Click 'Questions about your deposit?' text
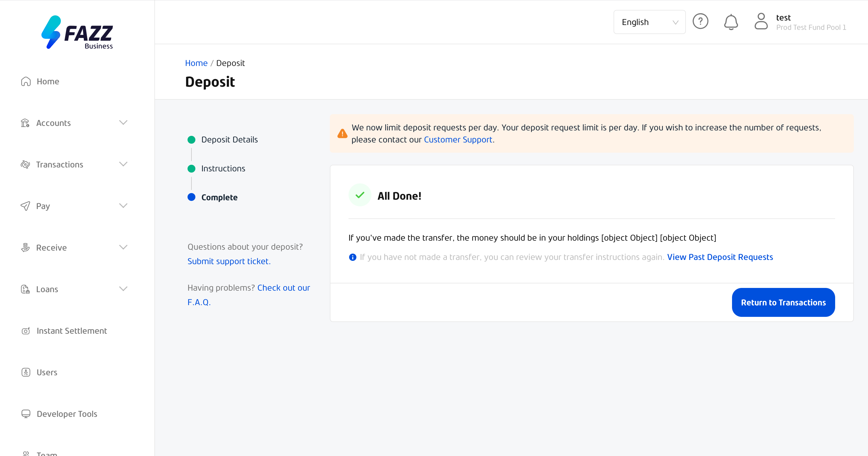Image resolution: width=868 pixels, height=456 pixels. pos(245,247)
